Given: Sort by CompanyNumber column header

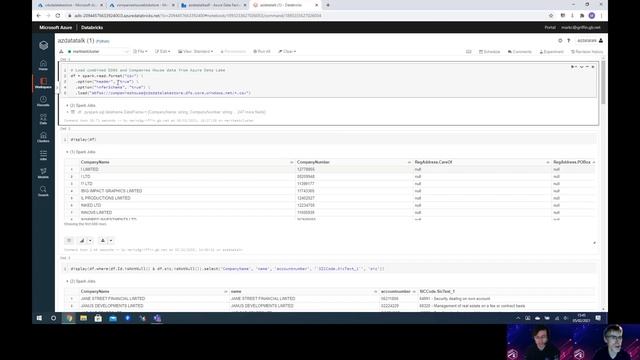Looking at the screenshot, I should coord(313,162).
